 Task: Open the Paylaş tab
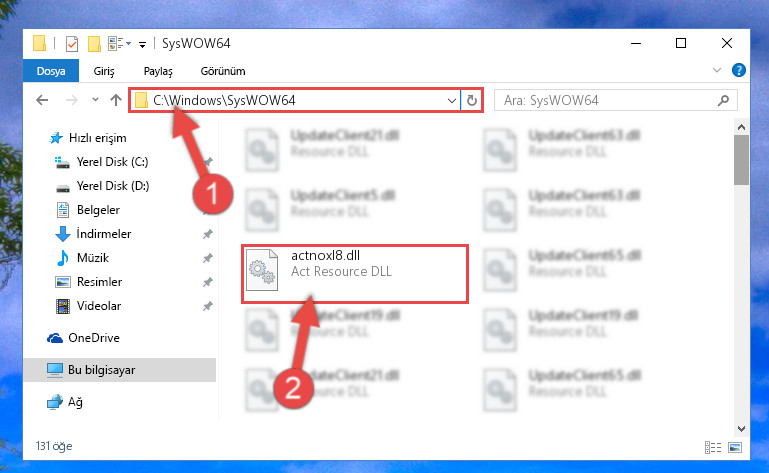coord(158,71)
